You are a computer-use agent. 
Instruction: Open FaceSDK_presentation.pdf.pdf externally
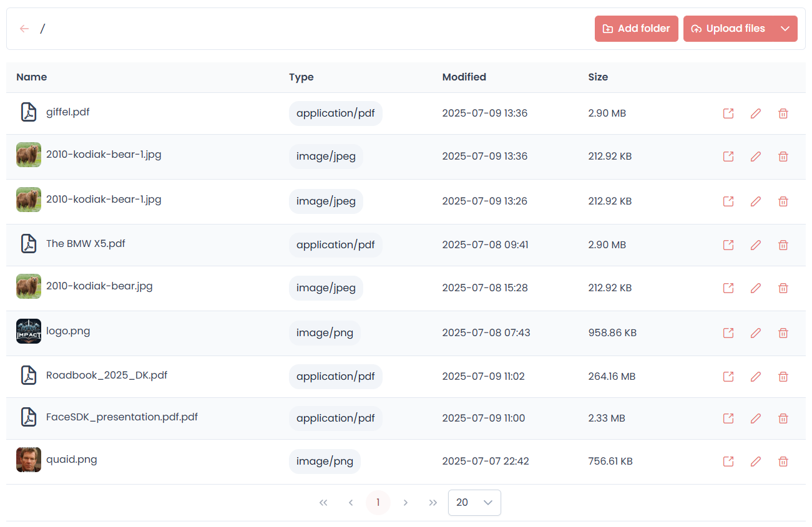[x=728, y=418]
